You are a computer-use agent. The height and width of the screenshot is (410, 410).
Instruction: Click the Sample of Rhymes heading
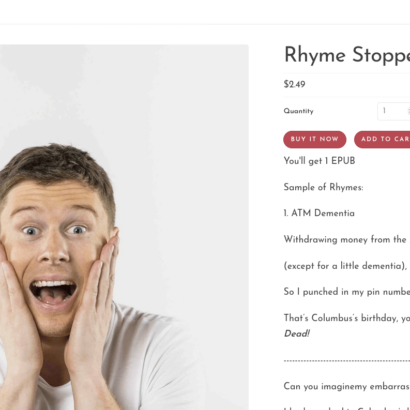tap(323, 187)
